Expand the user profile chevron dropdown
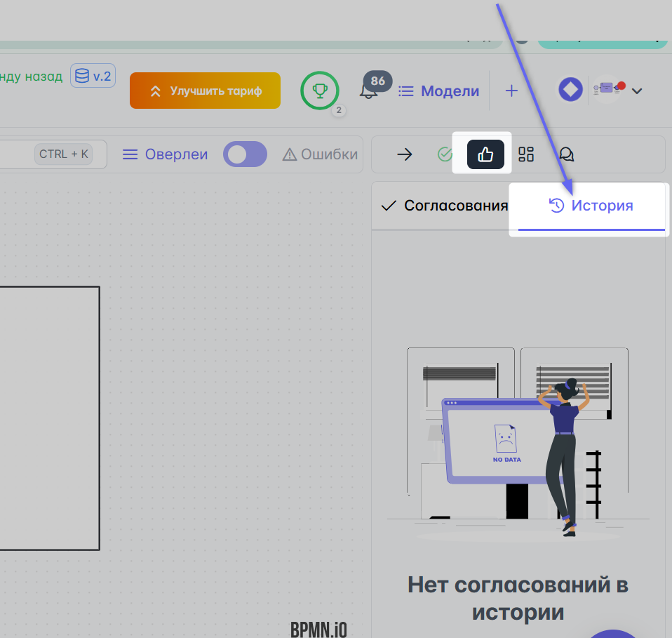 pos(637,91)
